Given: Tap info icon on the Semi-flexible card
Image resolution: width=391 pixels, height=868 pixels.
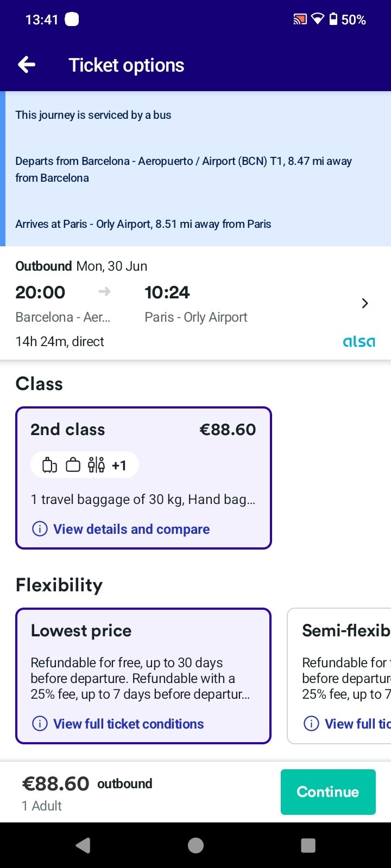Looking at the screenshot, I should click(311, 724).
